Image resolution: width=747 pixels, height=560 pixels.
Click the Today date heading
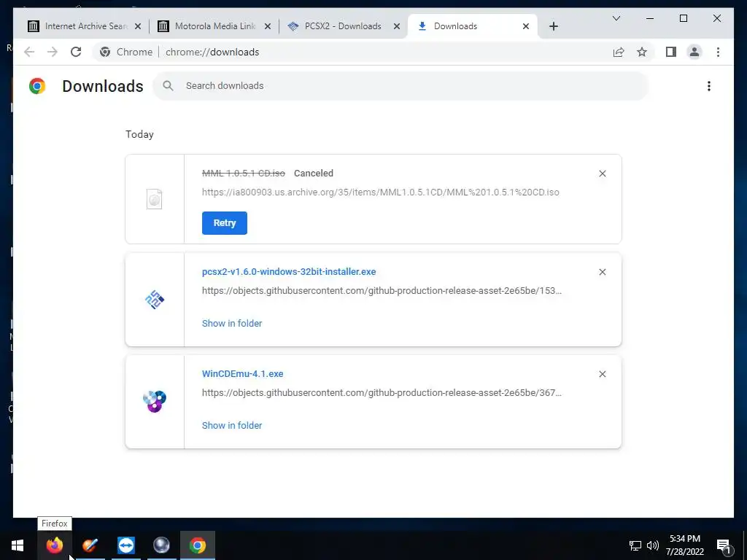click(139, 134)
